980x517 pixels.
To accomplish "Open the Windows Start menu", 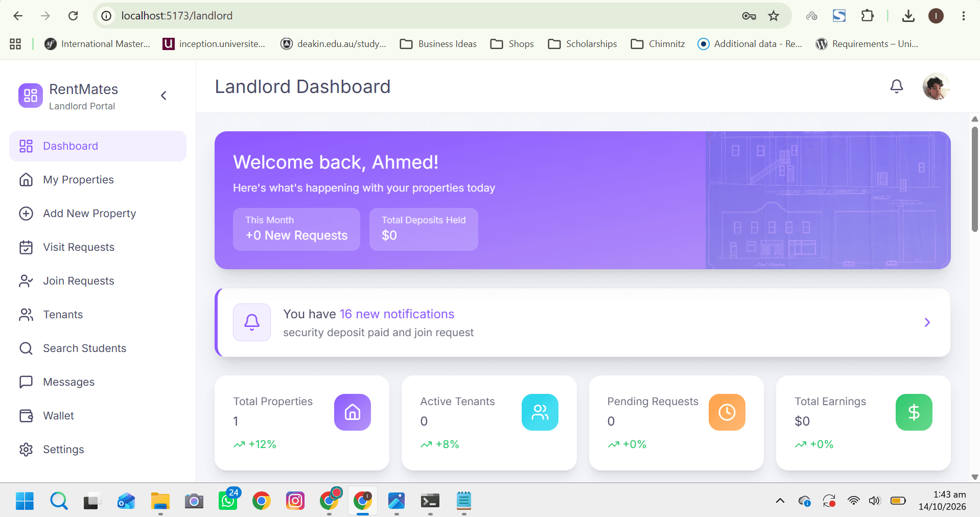I will pyautogui.click(x=25, y=501).
